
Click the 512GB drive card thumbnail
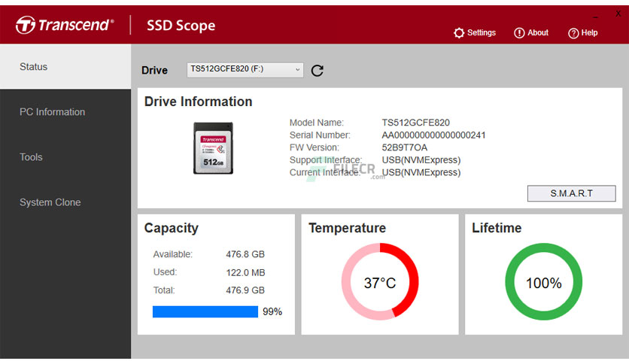213,148
